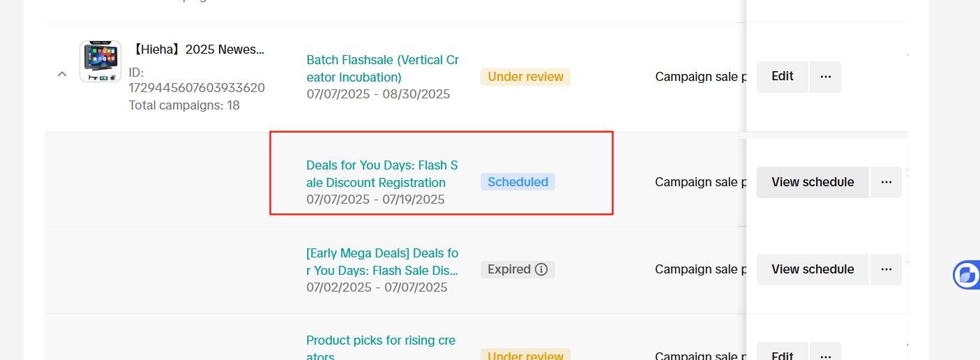Open more options for the Scheduled campaign row
Image resolution: width=980 pixels, height=360 pixels.
coord(886,182)
